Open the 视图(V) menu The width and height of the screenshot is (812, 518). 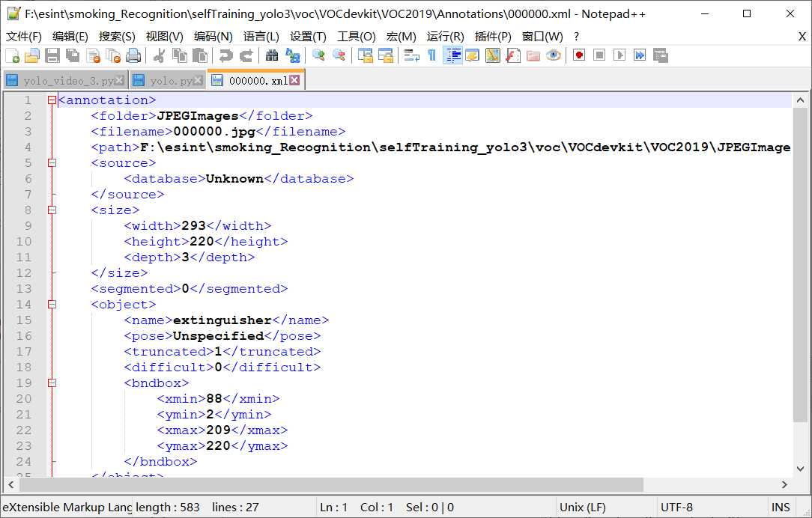164,36
